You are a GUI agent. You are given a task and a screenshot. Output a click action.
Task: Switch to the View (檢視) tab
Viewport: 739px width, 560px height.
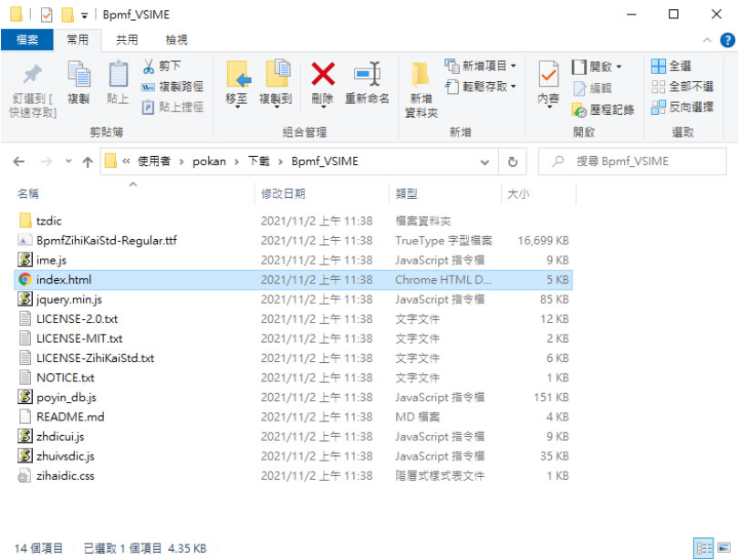coord(176,39)
